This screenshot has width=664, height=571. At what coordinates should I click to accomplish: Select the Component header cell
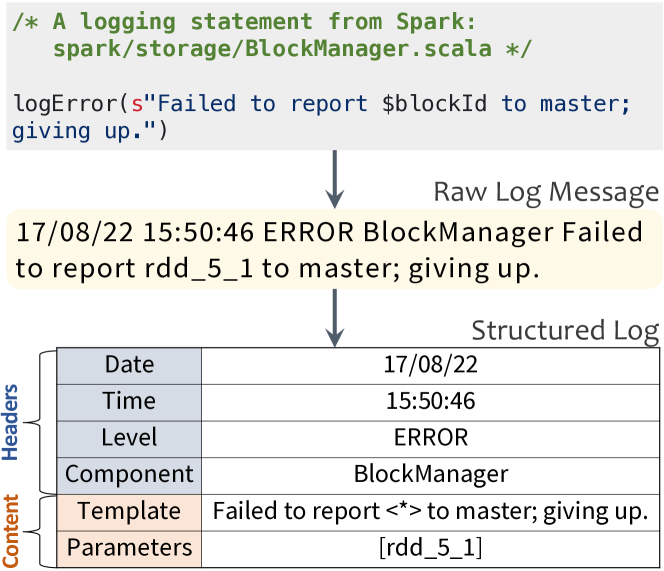click(x=129, y=474)
